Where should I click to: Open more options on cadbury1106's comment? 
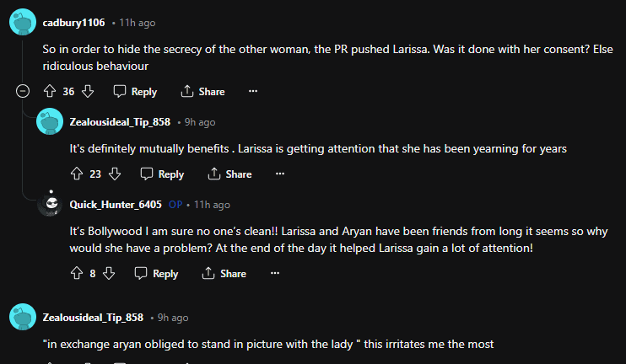[x=252, y=91]
